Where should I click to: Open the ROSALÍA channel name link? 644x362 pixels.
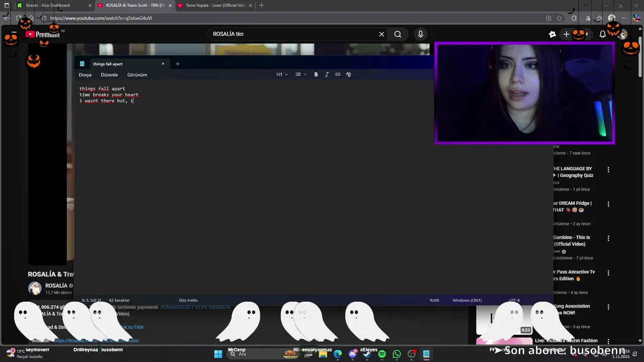pyautogui.click(x=56, y=286)
